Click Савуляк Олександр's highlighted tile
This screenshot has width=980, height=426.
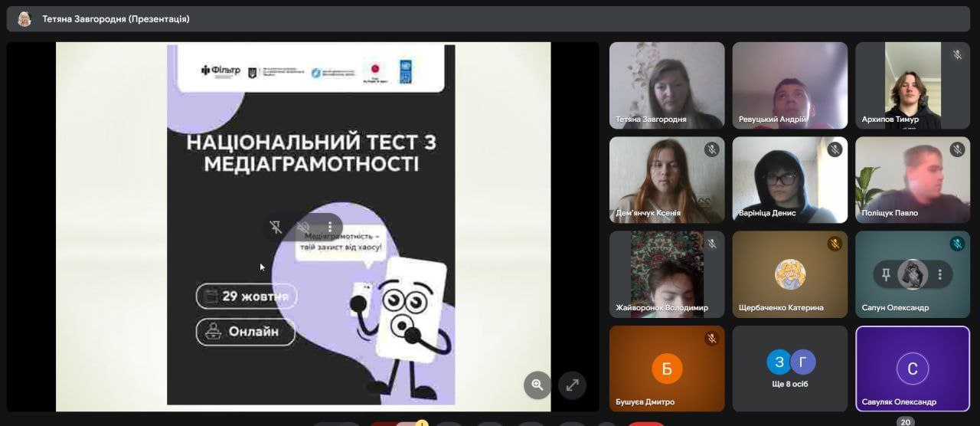(912, 369)
